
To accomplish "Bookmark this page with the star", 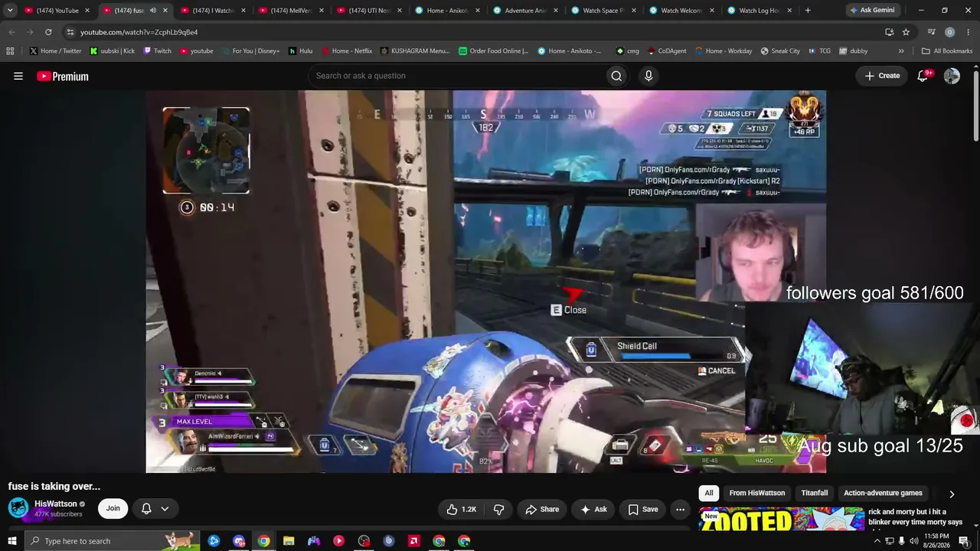I will 906,32.
